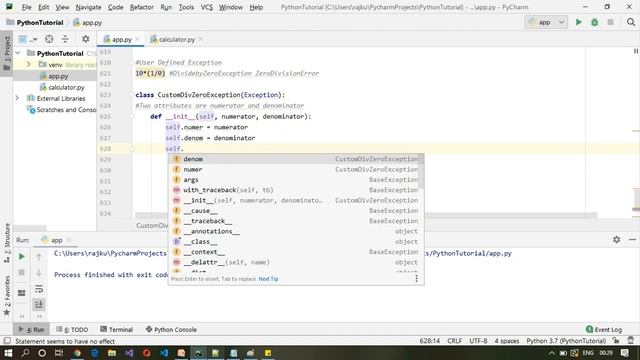
Task: Toggle the Favorites side panel tab
Action: pos(7,296)
